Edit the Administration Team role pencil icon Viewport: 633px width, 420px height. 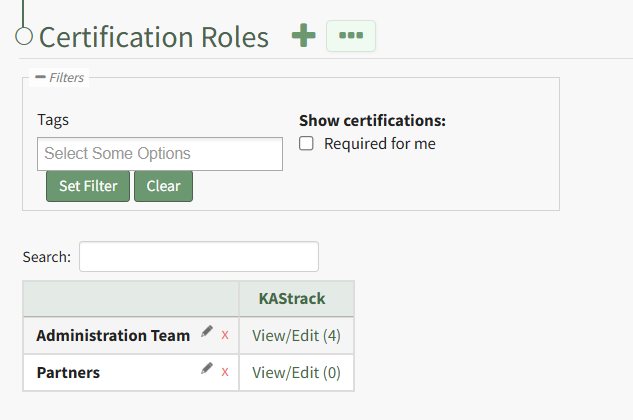[x=207, y=333]
